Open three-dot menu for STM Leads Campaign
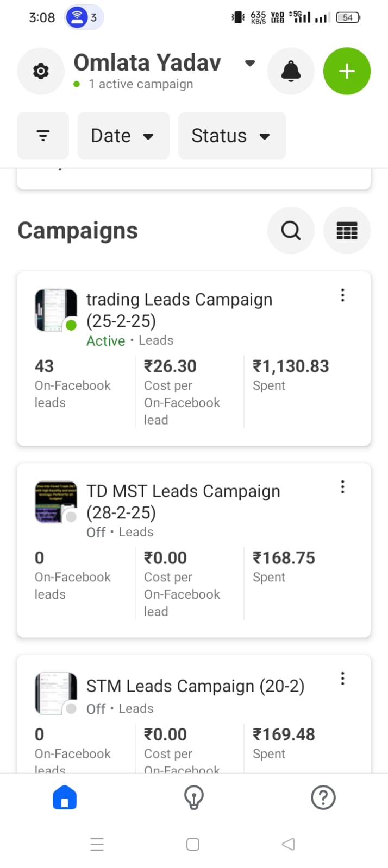The image size is (388, 868). coord(342,679)
